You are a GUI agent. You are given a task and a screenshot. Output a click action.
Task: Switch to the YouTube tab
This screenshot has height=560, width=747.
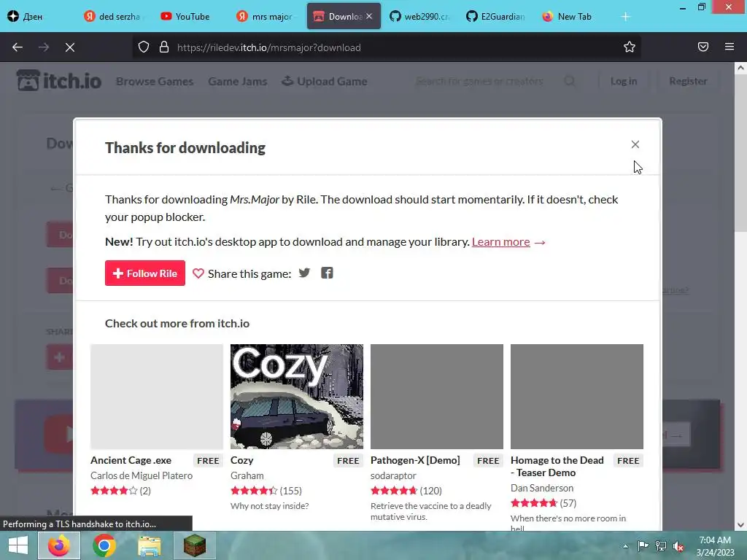tap(191, 16)
